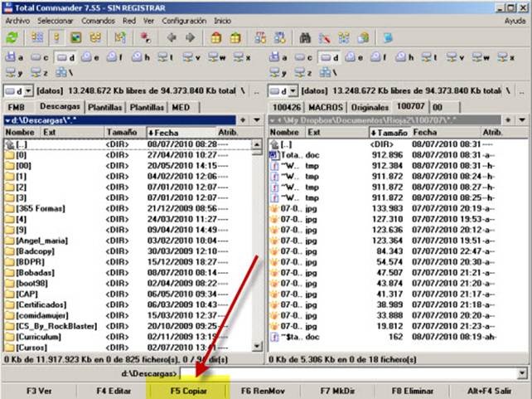Switch to the MACROS tab in right panel
The image size is (532, 399).
(326, 107)
